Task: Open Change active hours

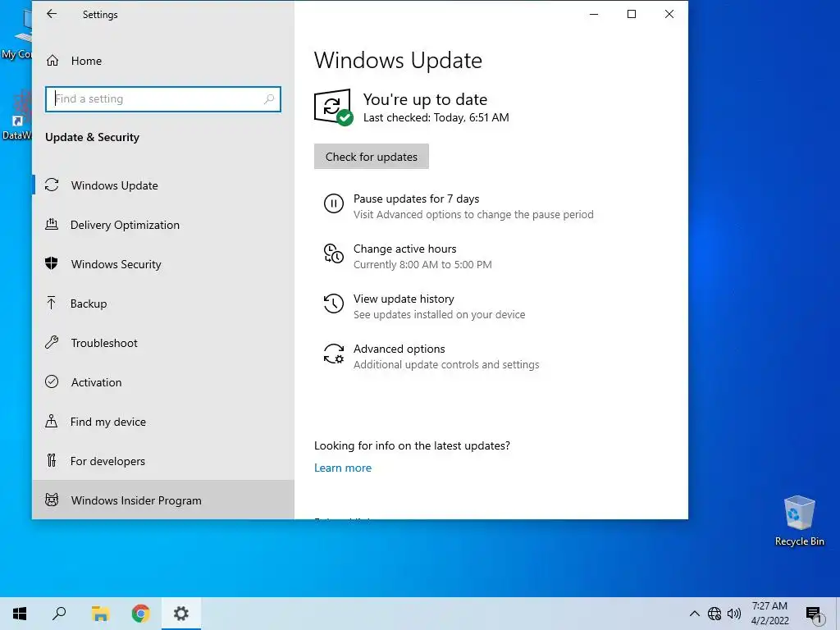Action: (x=405, y=249)
